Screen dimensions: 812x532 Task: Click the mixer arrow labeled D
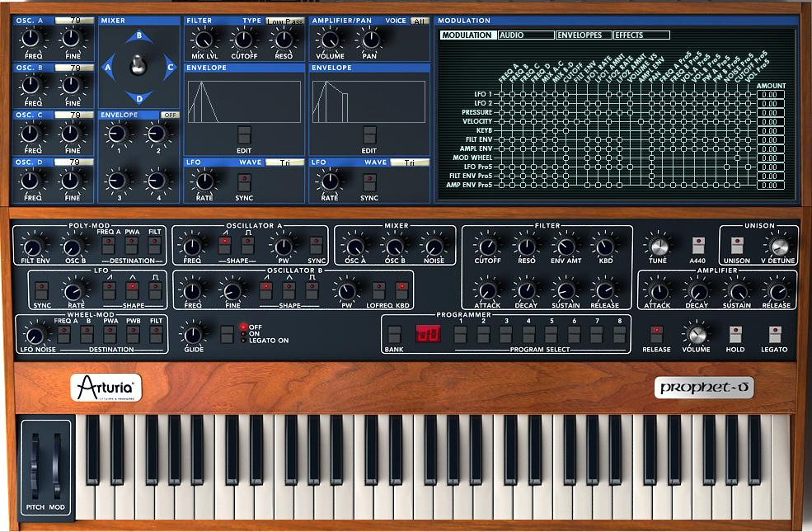coord(138,97)
